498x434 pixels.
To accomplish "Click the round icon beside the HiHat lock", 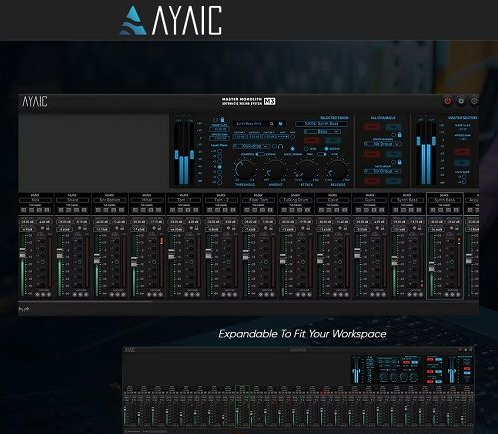I will click(x=154, y=228).
